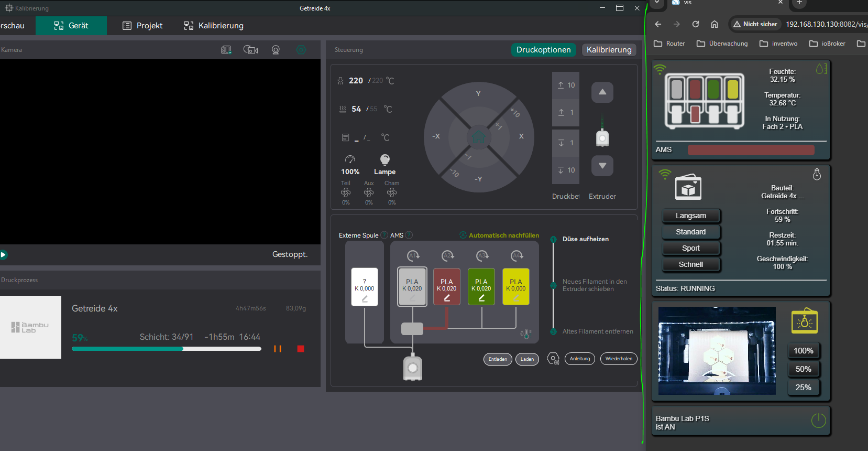Set speed to Schnell in browser dashboard
The width and height of the screenshot is (868, 451).
pos(690,264)
